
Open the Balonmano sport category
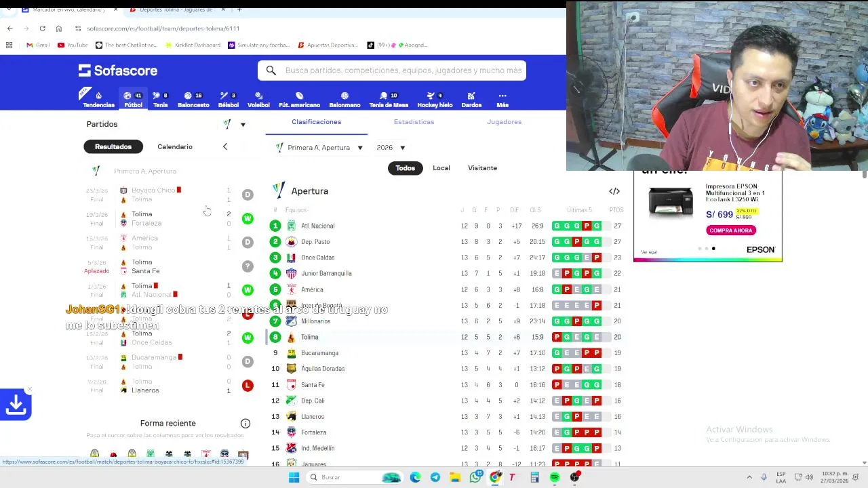(x=344, y=100)
